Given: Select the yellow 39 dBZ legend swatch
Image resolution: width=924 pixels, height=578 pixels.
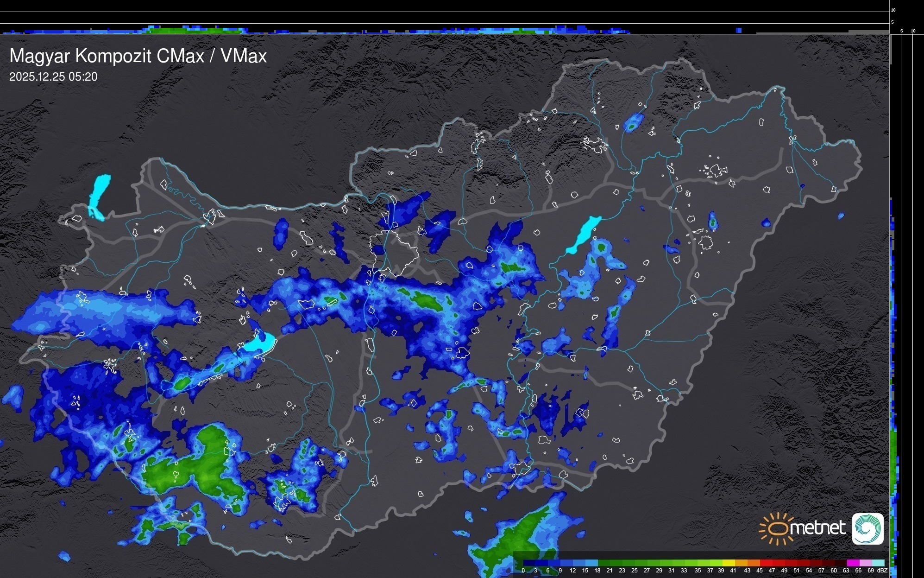Looking at the screenshot, I should [x=729, y=563].
